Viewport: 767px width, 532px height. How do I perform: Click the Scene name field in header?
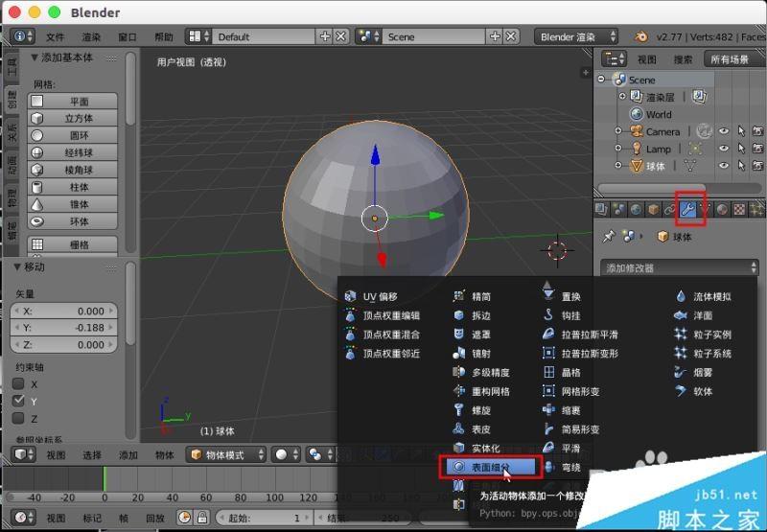pos(433,36)
